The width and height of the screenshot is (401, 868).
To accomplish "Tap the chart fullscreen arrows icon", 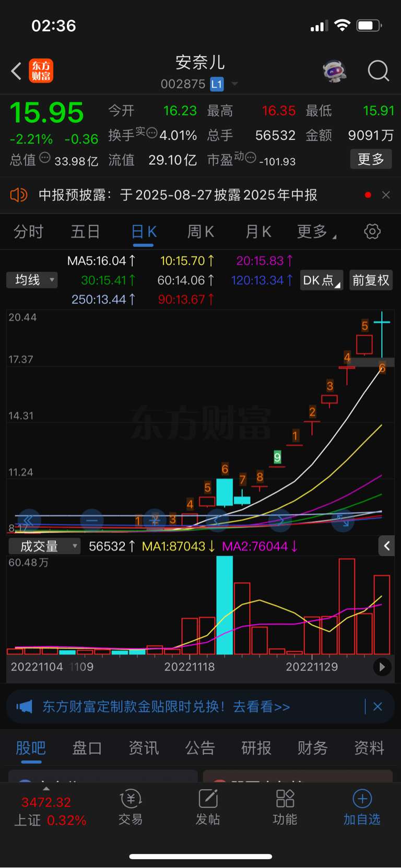I will (x=343, y=520).
